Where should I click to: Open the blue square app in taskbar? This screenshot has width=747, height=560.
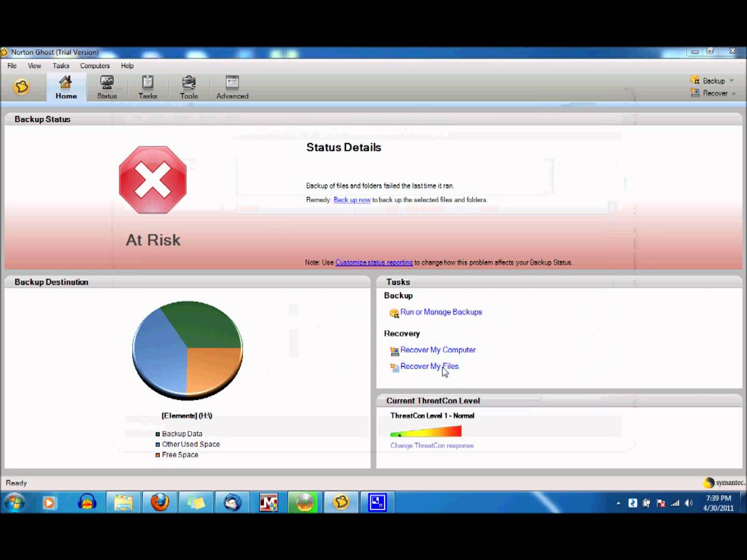pos(377,502)
